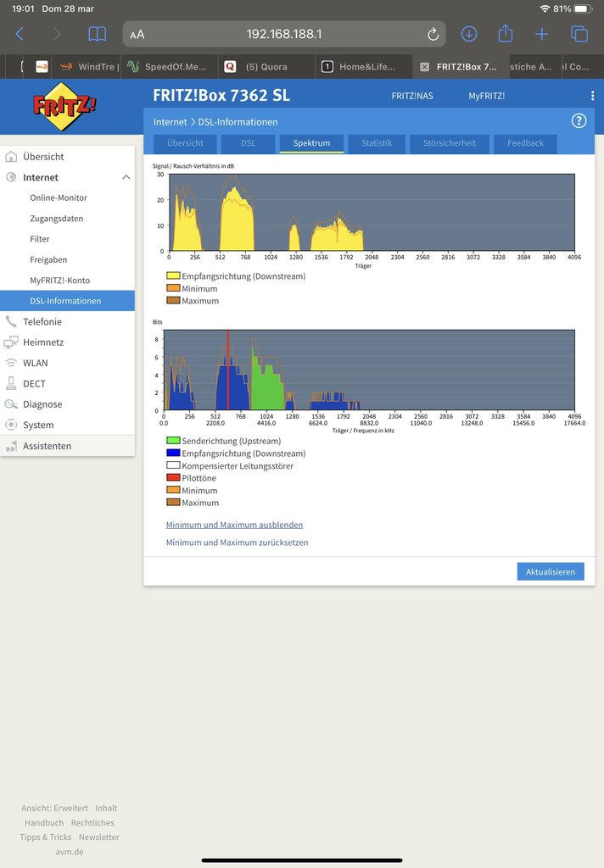Switch to the Störsicherheit tab
The width and height of the screenshot is (604, 868).
[449, 143]
